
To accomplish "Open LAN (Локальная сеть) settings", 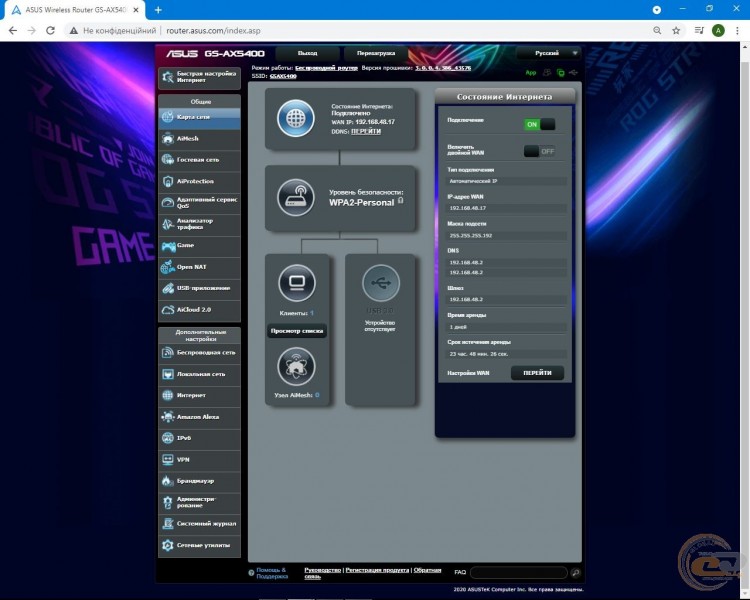I will (199, 374).
